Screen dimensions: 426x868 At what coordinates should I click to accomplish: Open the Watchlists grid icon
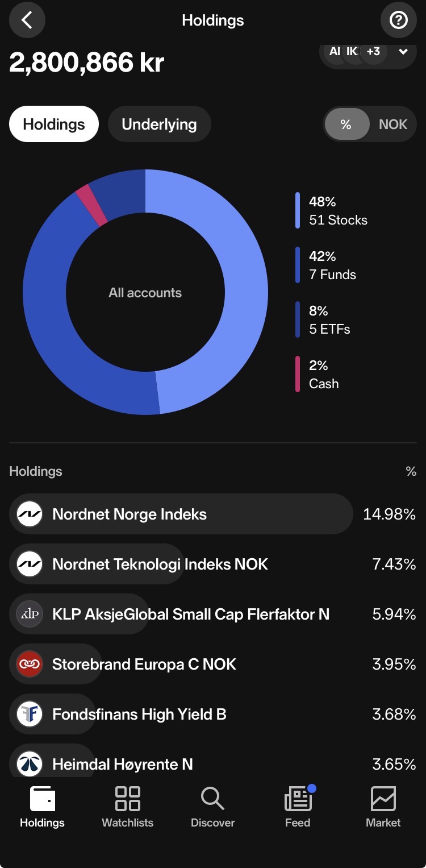(x=128, y=799)
